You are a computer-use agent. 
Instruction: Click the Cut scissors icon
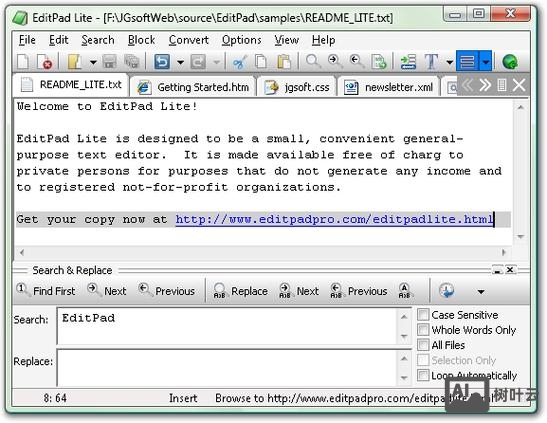click(x=239, y=62)
